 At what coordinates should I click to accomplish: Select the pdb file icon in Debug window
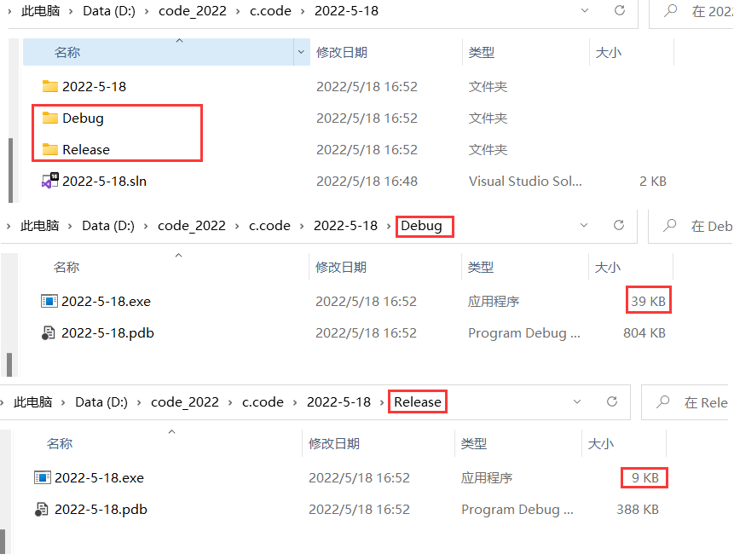[49, 333]
